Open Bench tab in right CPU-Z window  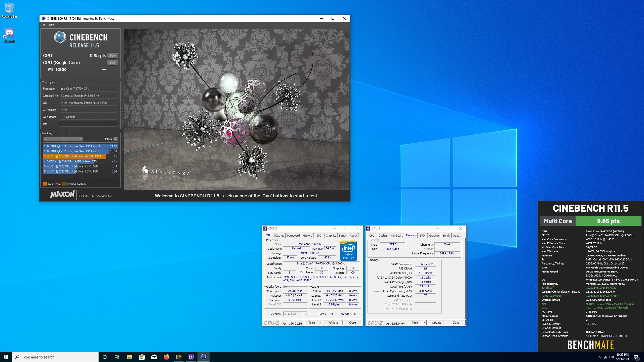click(446, 236)
